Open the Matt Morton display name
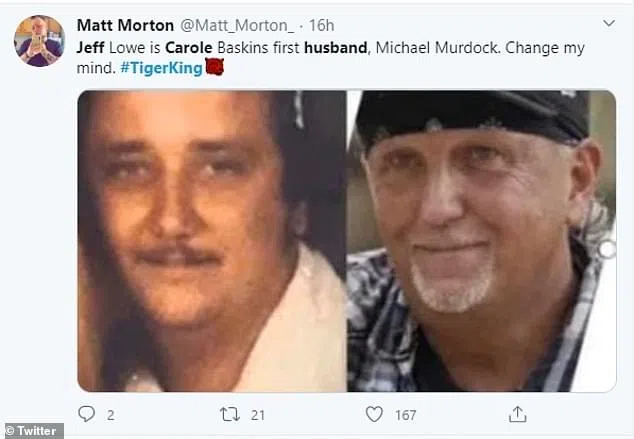The width and height of the screenshot is (634, 439). [x=125, y=25]
